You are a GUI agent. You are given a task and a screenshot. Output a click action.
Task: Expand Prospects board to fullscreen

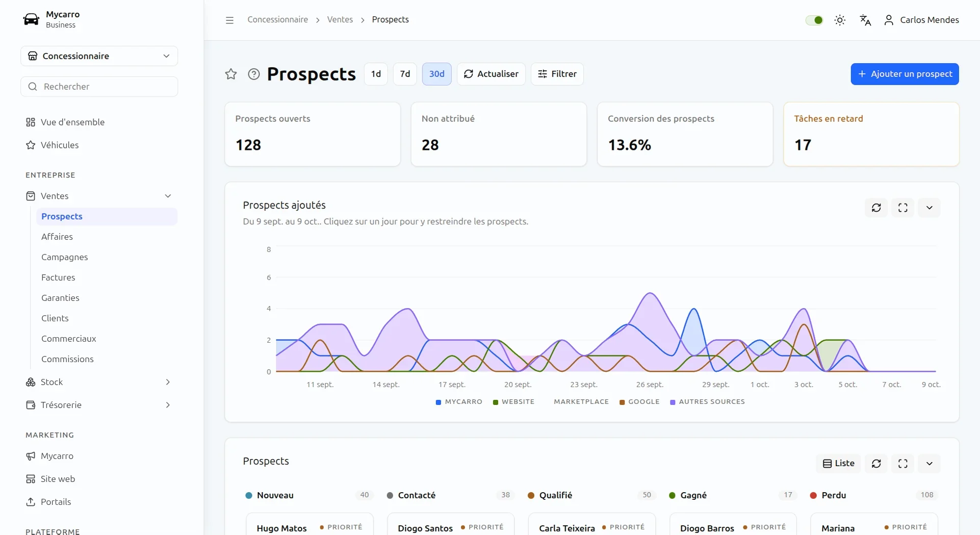[902, 464]
